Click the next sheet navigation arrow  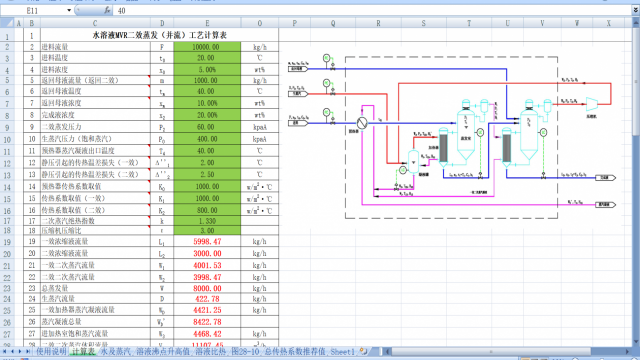click(20, 351)
